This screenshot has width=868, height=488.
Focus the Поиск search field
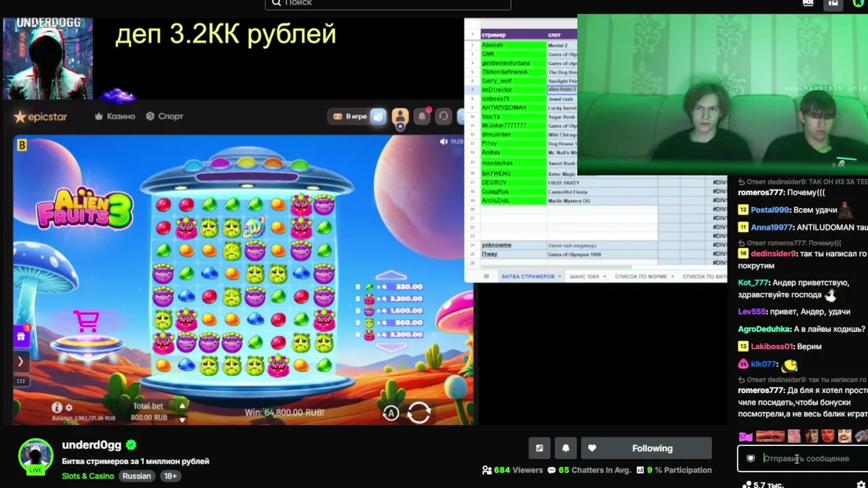point(388,3)
